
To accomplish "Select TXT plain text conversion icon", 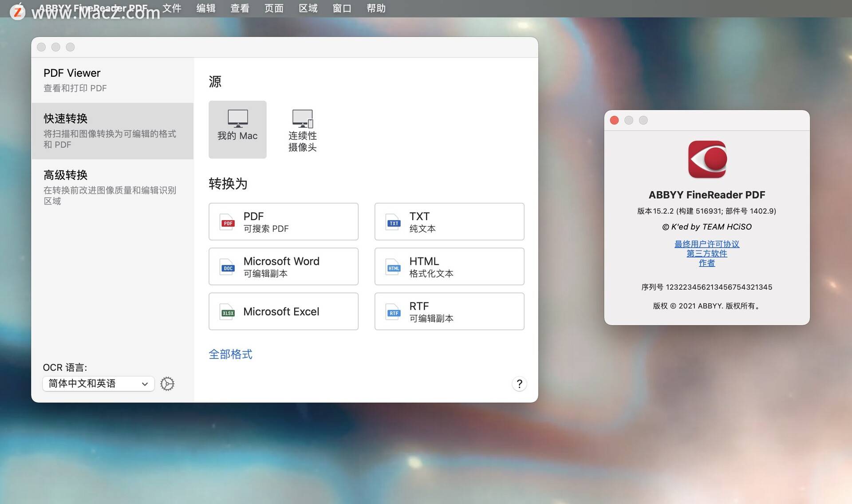I will point(392,221).
